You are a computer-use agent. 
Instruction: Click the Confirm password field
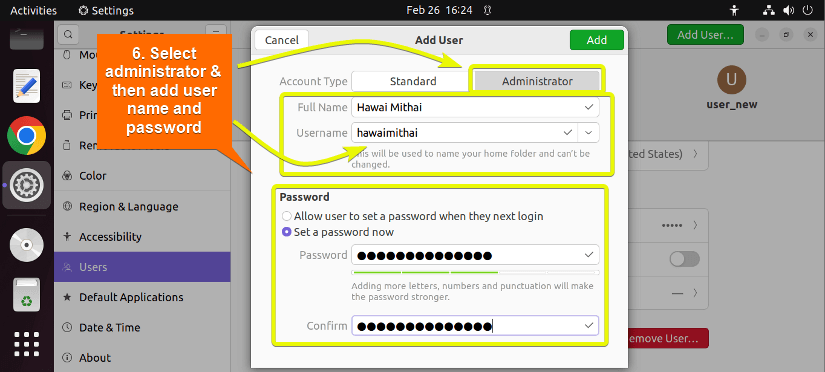pyautogui.click(x=475, y=326)
